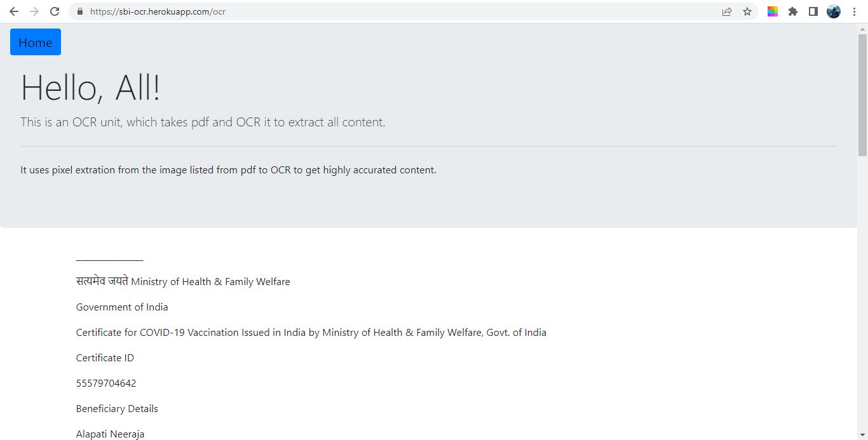Share this page using share icon
Viewport: 868px width, 440px height.
point(727,11)
